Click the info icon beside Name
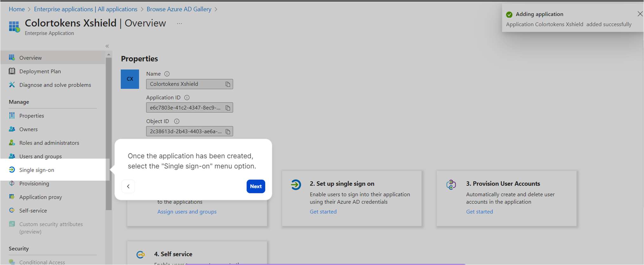The height and width of the screenshot is (265, 644). (167, 74)
